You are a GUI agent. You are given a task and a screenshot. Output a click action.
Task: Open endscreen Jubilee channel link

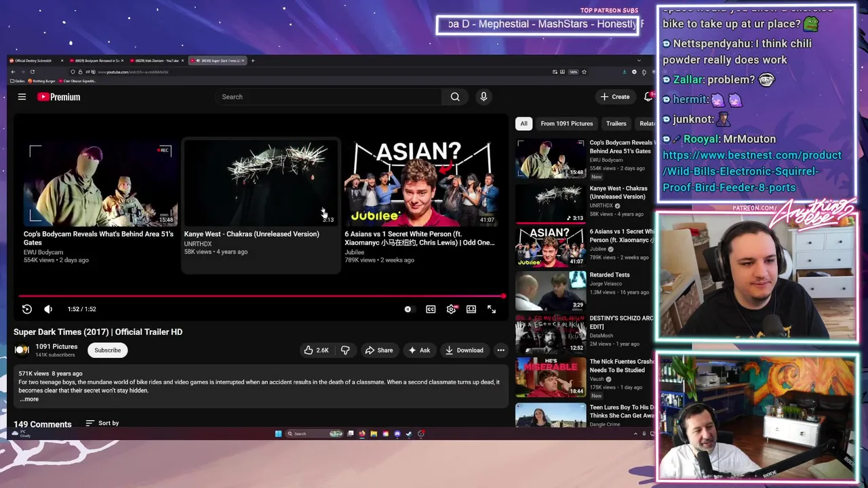coord(354,252)
